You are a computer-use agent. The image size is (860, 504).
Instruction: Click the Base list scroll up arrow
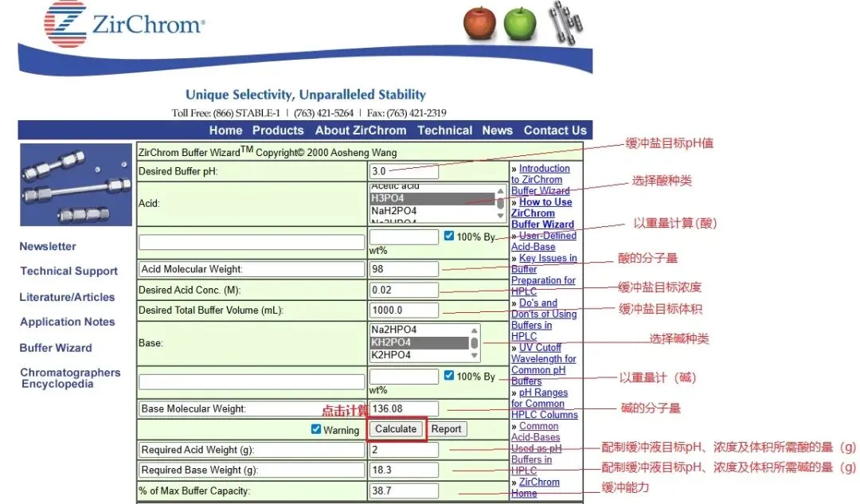475,330
